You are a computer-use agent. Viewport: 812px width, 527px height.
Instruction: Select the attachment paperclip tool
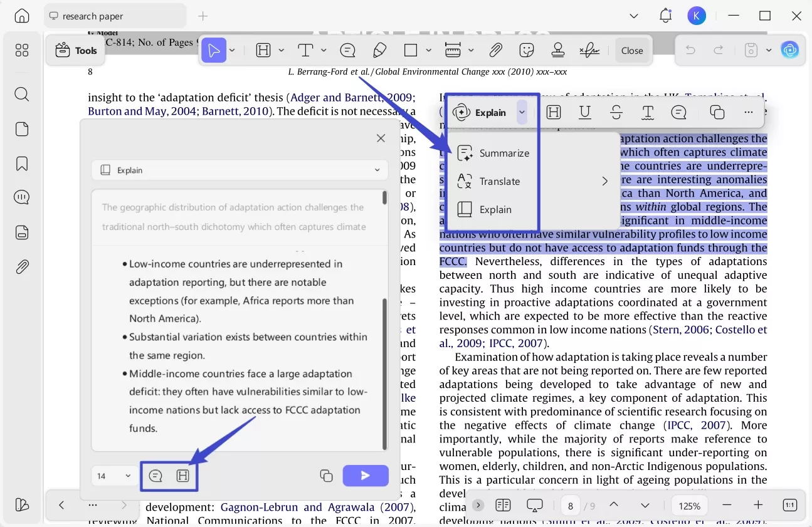[495, 50]
